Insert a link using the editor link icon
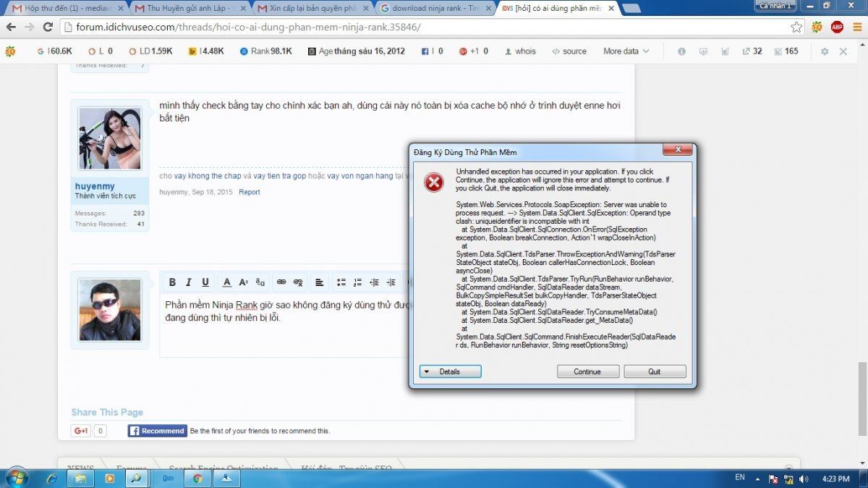The image size is (868, 488). pyautogui.click(x=281, y=282)
